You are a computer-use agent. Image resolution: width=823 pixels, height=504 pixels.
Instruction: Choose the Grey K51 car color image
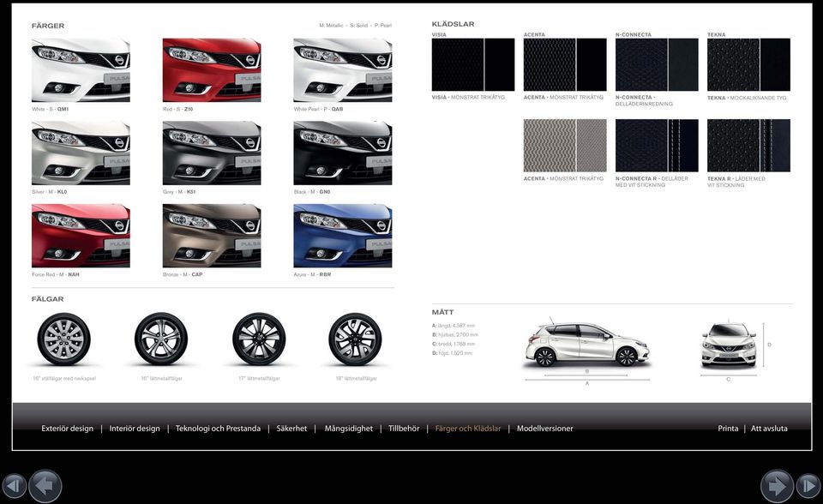pos(212,153)
